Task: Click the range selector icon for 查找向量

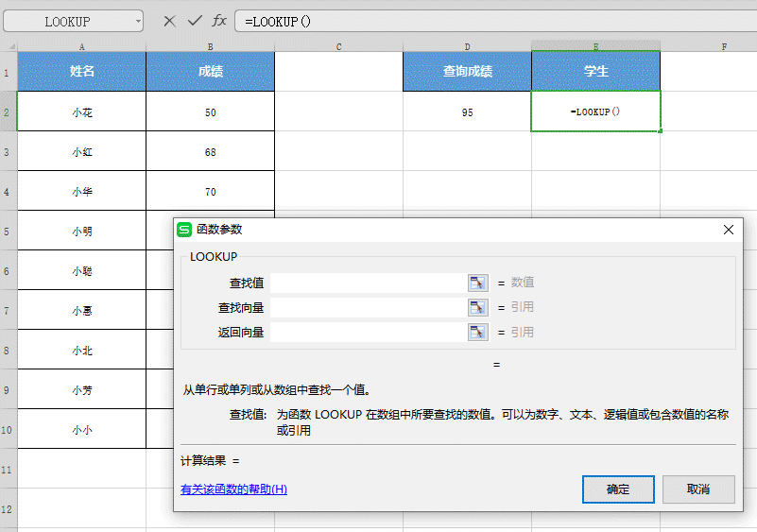Action: pyautogui.click(x=477, y=307)
